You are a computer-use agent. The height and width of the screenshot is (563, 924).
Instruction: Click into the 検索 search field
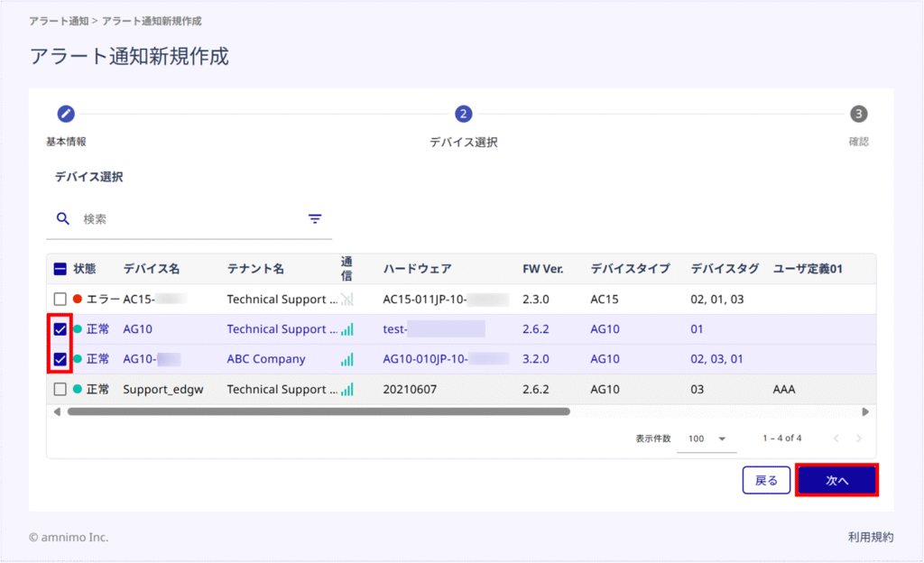[191, 219]
